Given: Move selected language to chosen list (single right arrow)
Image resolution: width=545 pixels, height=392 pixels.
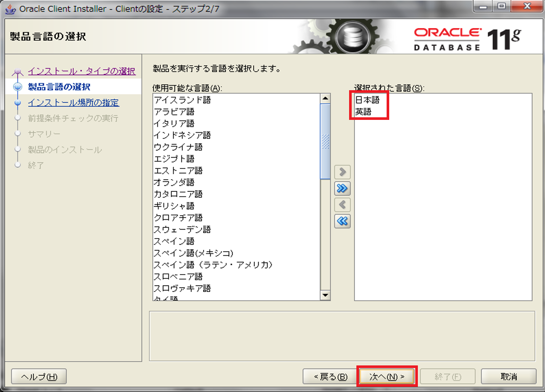Looking at the screenshot, I should coord(342,172).
